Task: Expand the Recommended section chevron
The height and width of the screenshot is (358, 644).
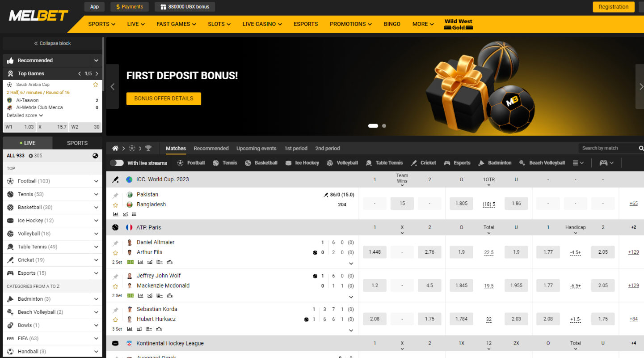Action: pos(96,60)
